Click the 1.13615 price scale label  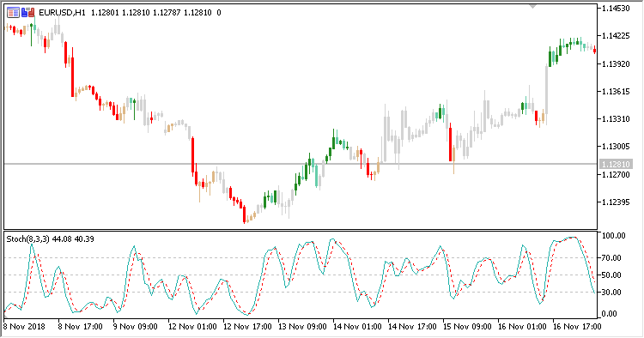616,92
